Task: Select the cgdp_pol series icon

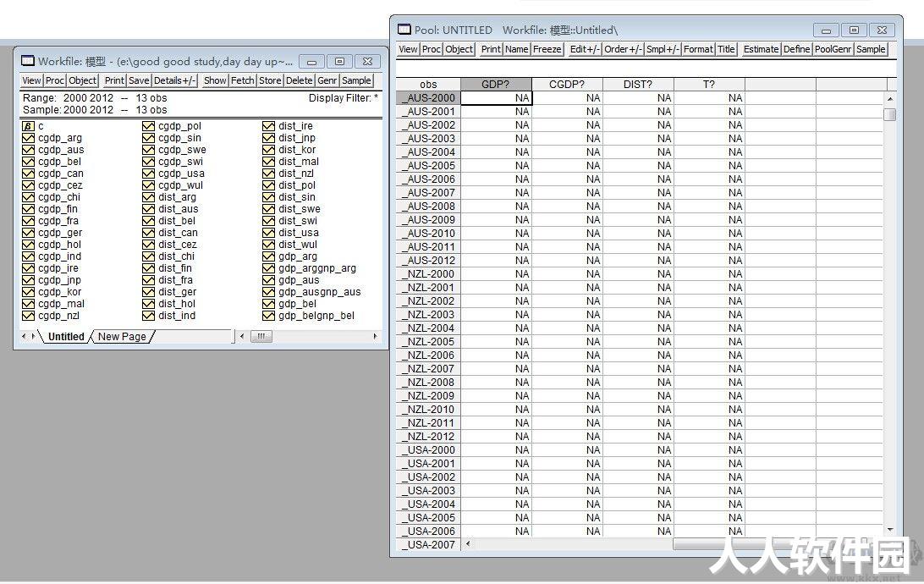Action: pos(148,126)
